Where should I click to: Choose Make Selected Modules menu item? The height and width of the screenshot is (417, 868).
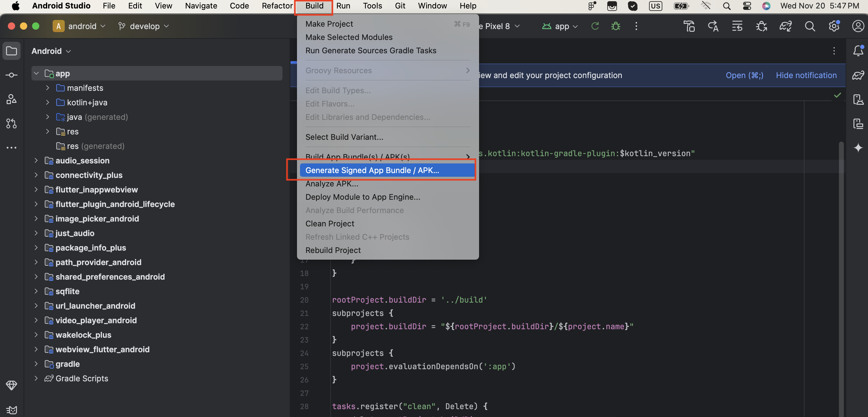(x=387, y=37)
